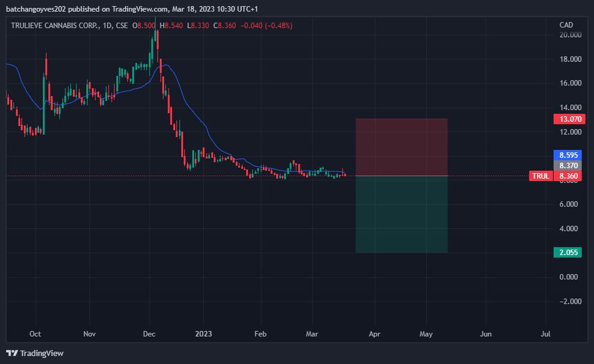This screenshot has width=594, height=364.
Task: Click the Nov time axis label
Action: (x=89, y=334)
